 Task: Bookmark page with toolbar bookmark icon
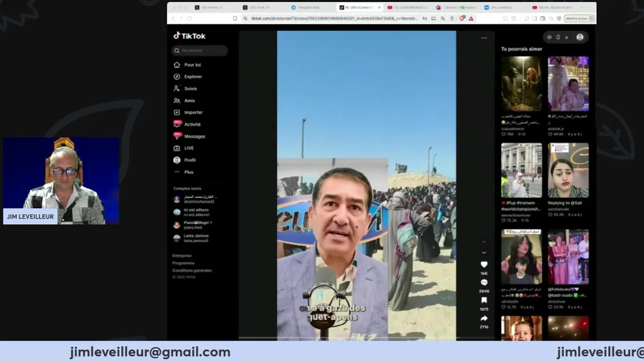[235, 19]
